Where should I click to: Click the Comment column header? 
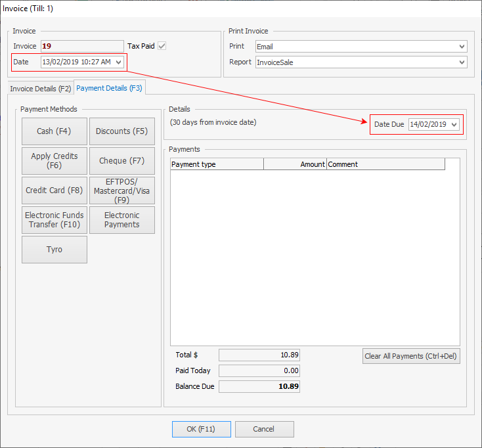[x=385, y=164]
